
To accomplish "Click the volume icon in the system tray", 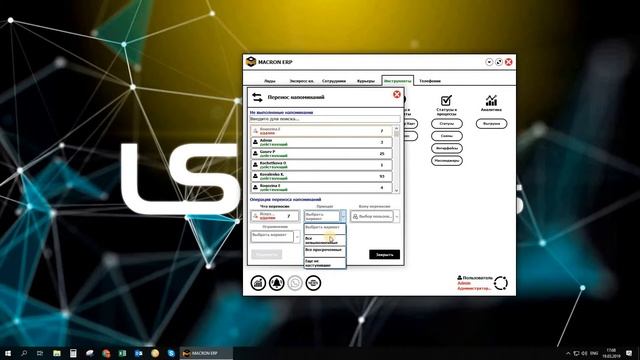I will tap(584, 353).
